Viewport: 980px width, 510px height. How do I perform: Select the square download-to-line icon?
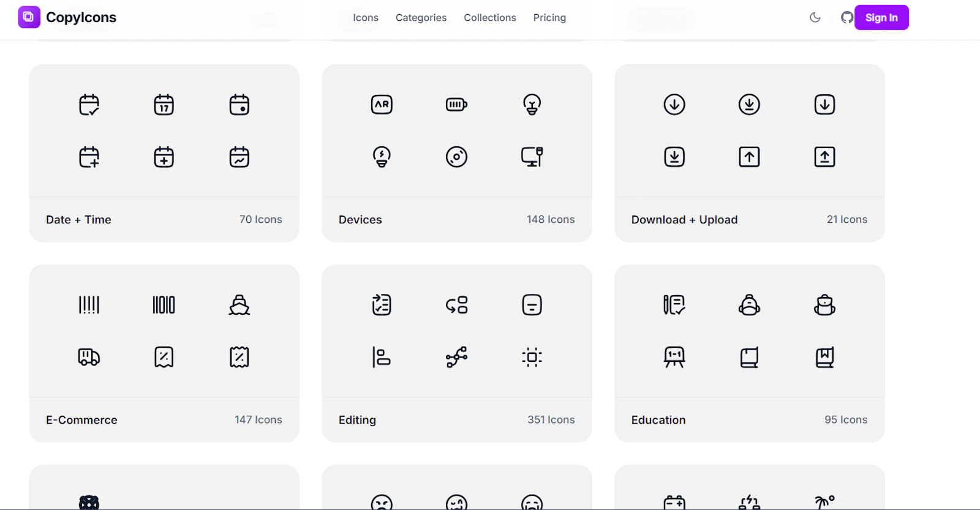675,157
